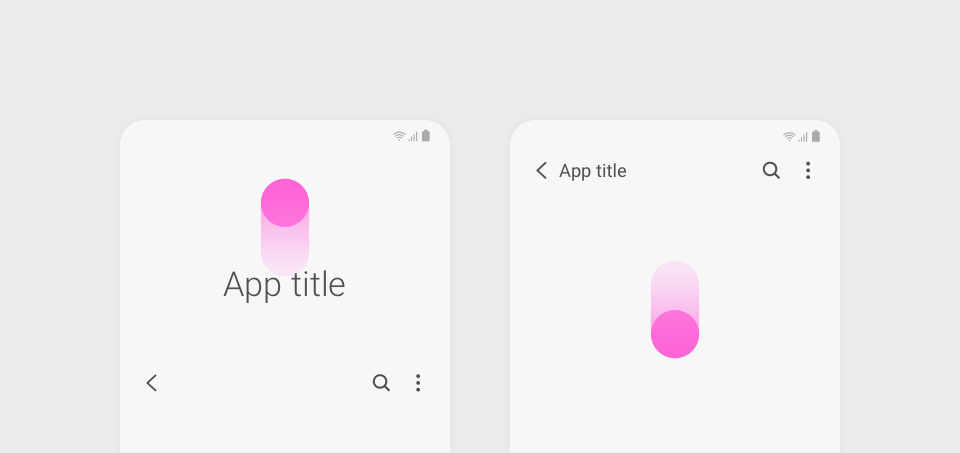Open search in the expanded-header phone
This screenshot has height=453, width=960.
tap(381, 383)
